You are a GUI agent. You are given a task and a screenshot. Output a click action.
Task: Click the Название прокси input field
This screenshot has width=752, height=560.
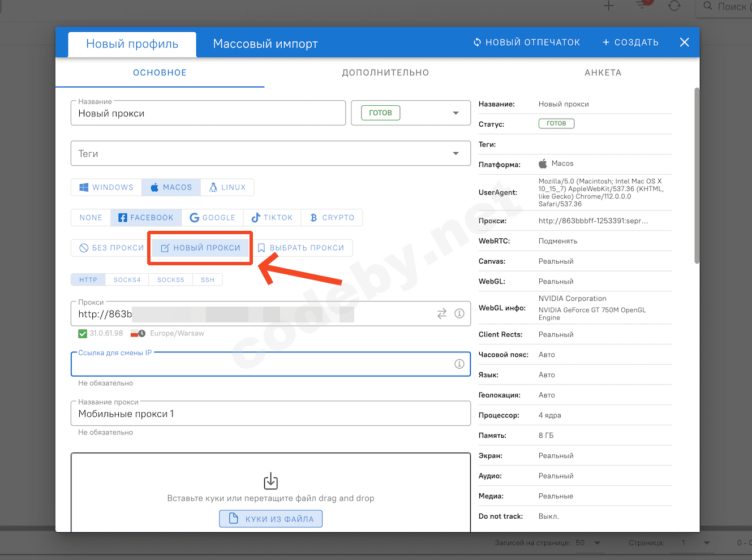click(270, 414)
